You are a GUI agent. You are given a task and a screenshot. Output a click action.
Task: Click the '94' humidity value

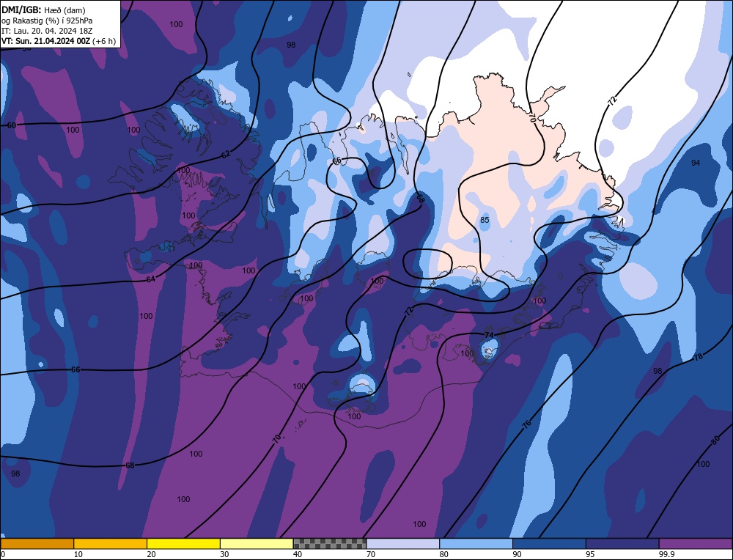(696, 163)
